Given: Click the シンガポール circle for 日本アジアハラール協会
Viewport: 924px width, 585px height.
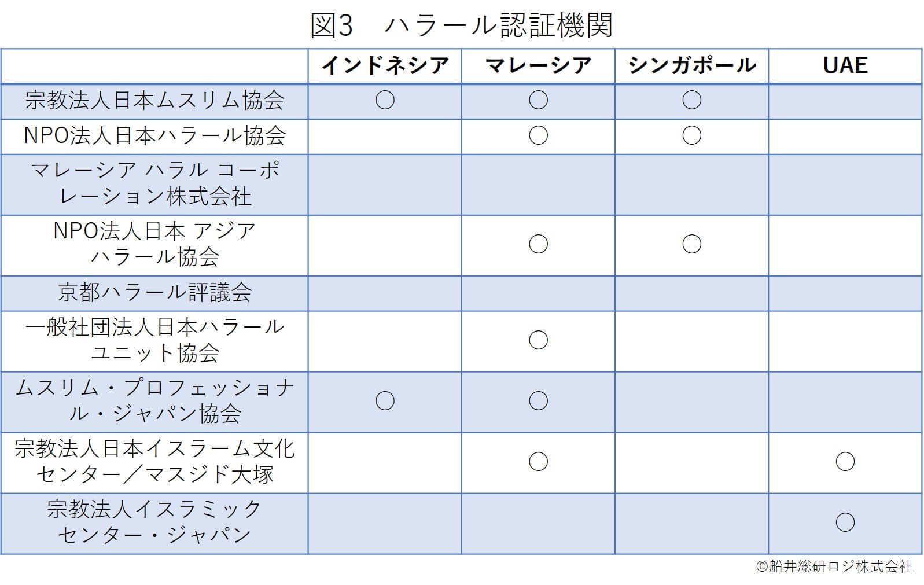Looking at the screenshot, I should 691,244.
